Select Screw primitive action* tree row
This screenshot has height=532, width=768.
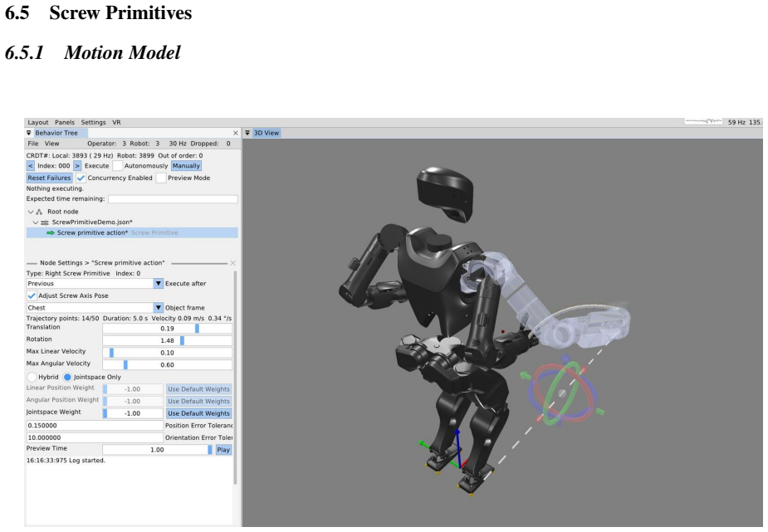point(132,233)
